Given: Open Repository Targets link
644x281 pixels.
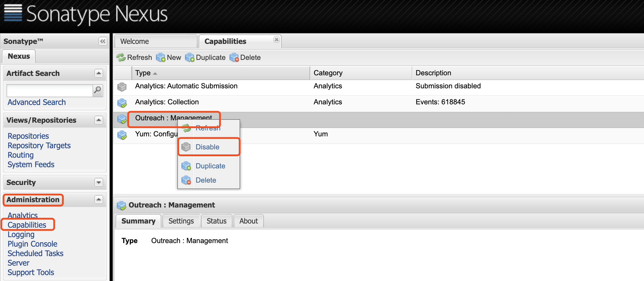Looking at the screenshot, I should click(x=39, y=146).
